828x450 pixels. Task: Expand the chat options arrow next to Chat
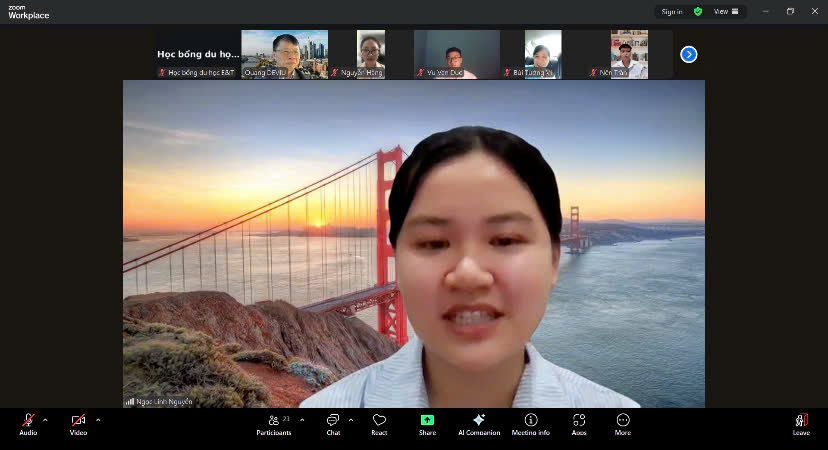pyautogui.click(x=350, y=420)
